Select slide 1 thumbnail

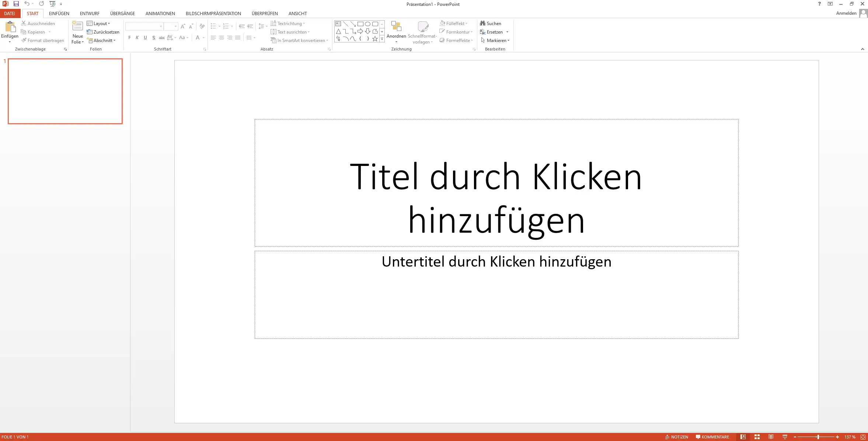pos(65,91)
